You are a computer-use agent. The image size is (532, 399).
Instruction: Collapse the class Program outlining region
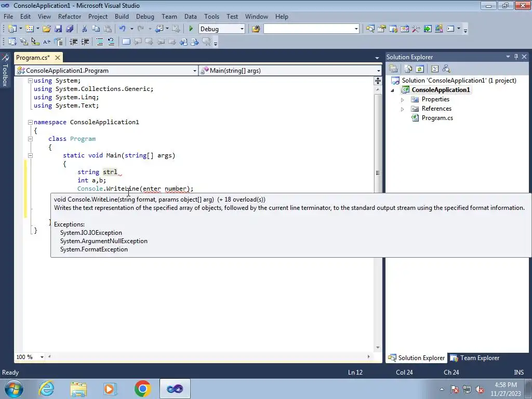pyautogui.click(x=30, y=139)
